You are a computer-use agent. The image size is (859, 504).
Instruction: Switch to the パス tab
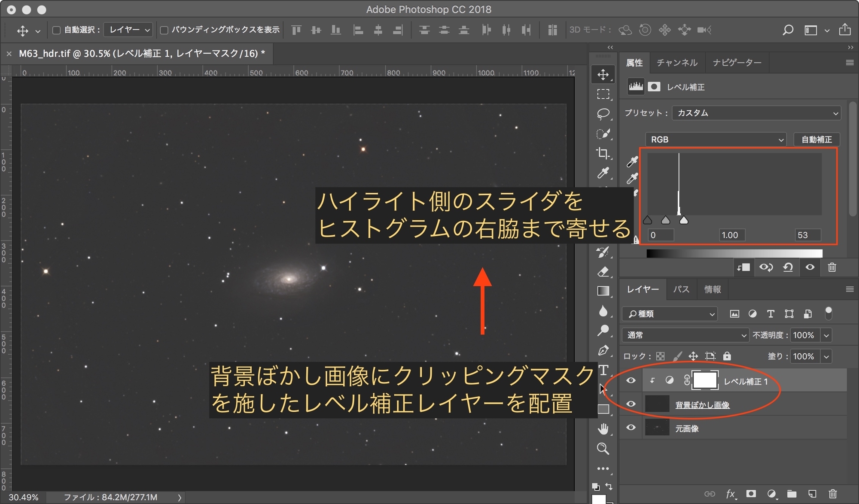point(682,289)
